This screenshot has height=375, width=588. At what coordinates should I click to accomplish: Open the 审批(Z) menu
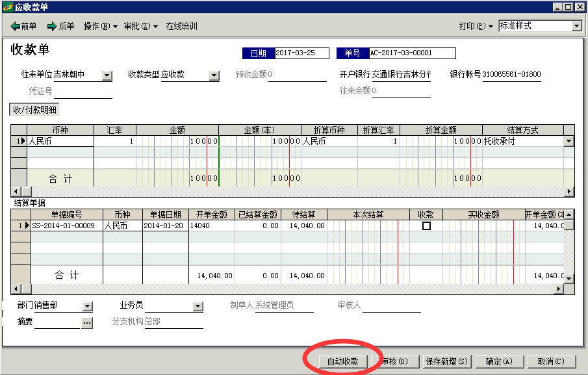tap(140, 26)
